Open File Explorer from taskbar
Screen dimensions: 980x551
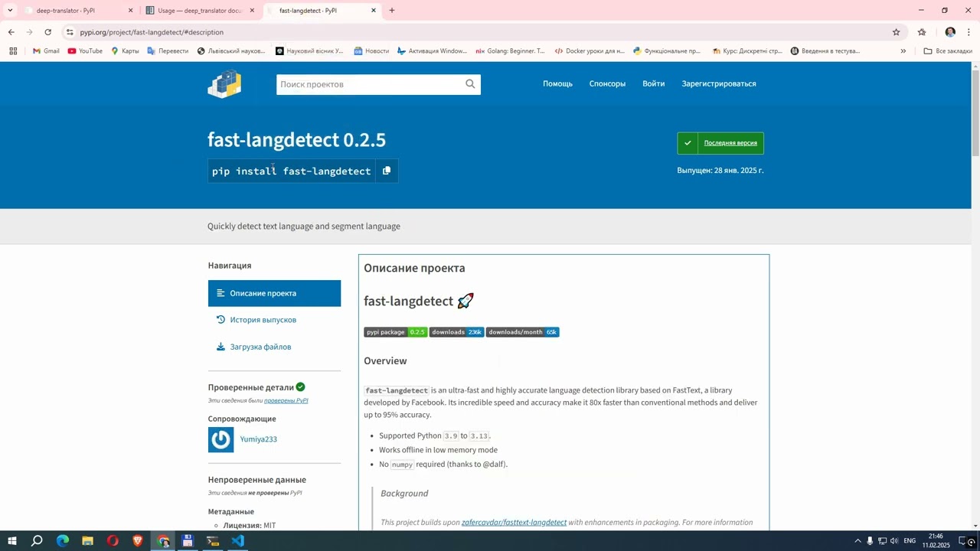(87, 541)
